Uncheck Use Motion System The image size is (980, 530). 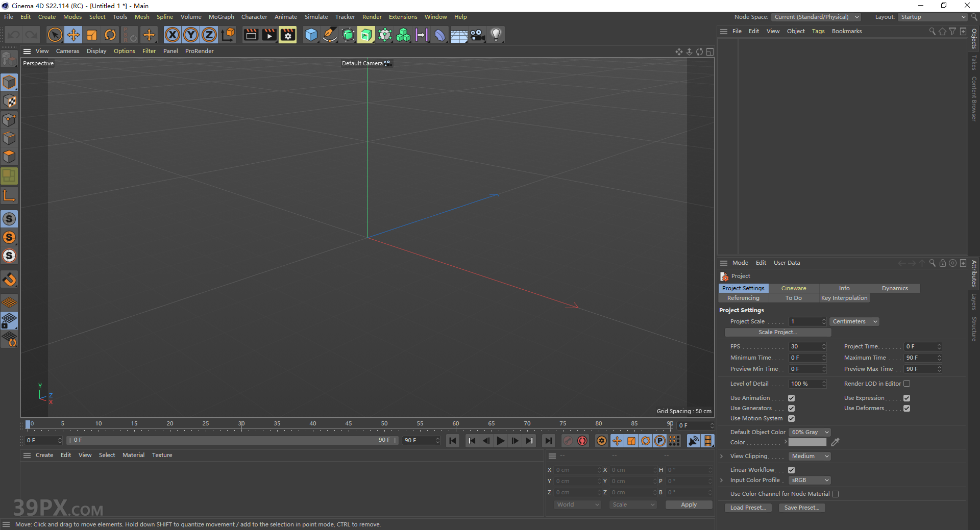(792, 418)
